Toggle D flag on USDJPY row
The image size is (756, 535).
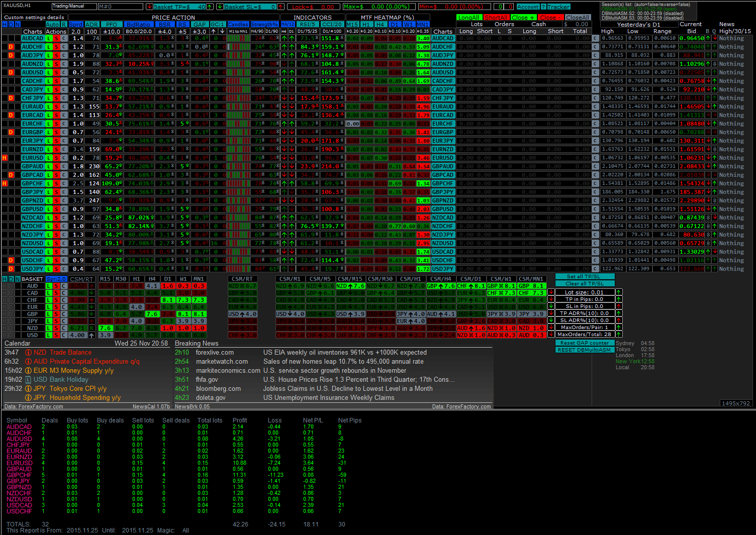pos(11,269)
